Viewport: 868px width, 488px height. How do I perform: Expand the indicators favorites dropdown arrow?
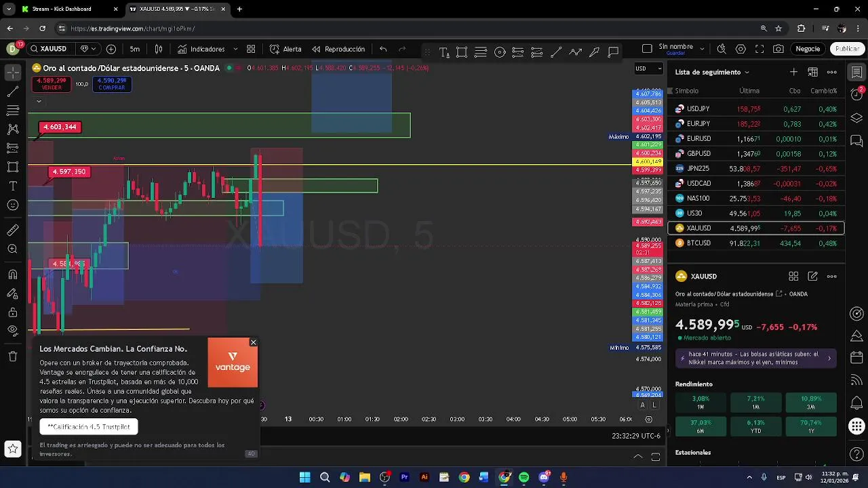click(x=235, y=49)
